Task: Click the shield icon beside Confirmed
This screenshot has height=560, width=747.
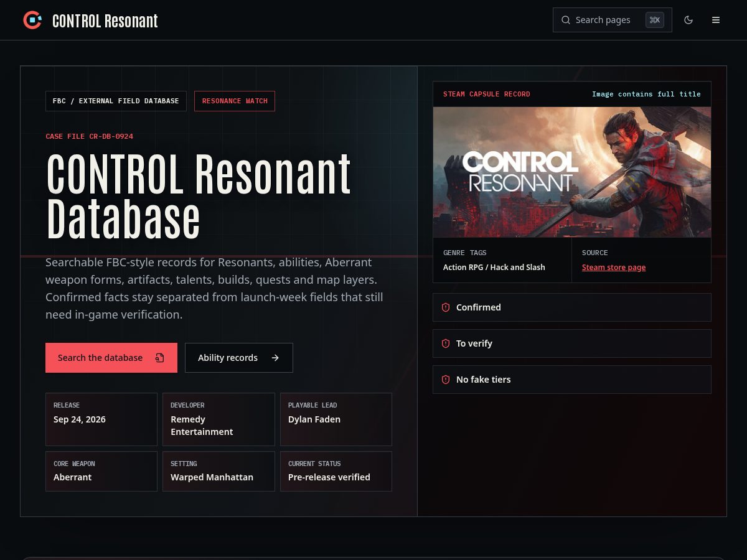Action: click(446, 307)
